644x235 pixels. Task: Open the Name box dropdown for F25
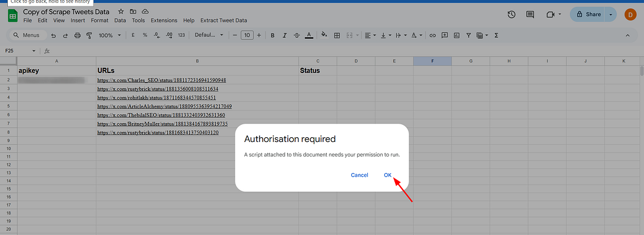coord(34,51)
